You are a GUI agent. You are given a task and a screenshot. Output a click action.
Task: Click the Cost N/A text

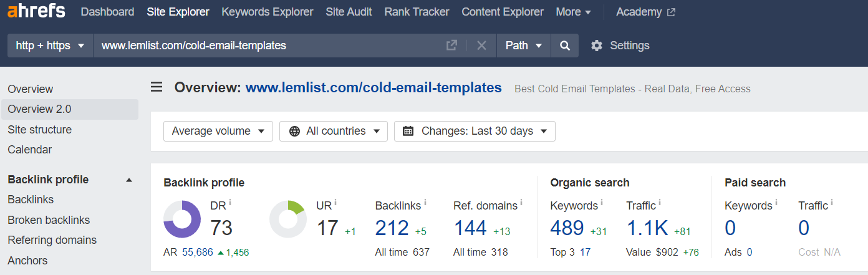[819, 252]
